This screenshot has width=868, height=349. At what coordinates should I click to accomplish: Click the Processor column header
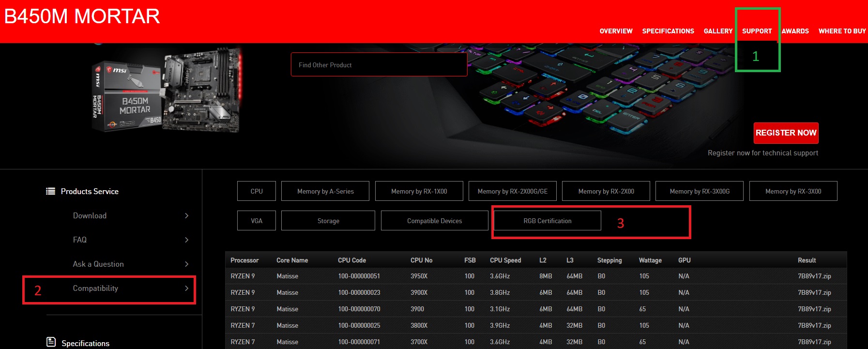[244, 260]
